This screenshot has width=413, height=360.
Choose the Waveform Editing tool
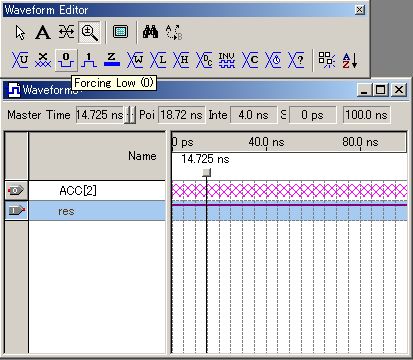[66, 32]
